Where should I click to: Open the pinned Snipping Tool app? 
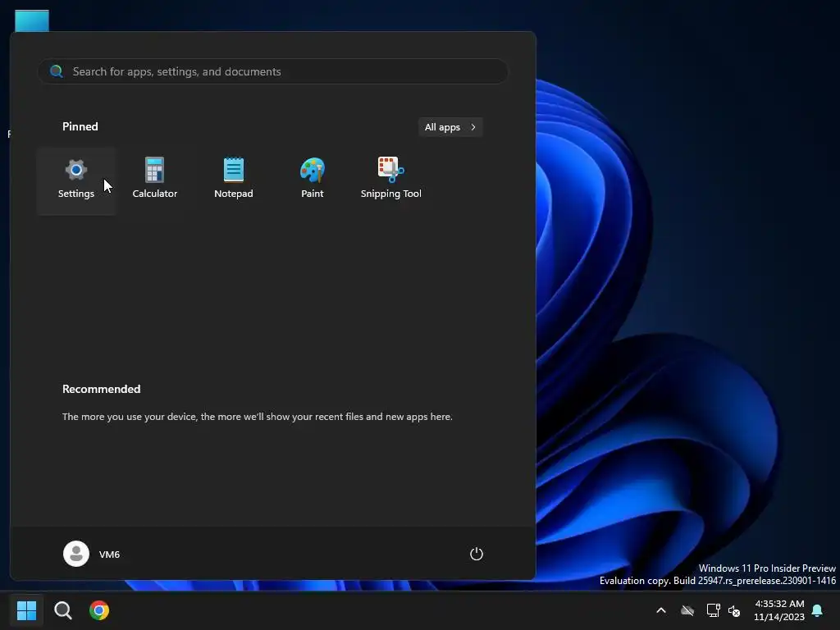(x=391, y=180)
